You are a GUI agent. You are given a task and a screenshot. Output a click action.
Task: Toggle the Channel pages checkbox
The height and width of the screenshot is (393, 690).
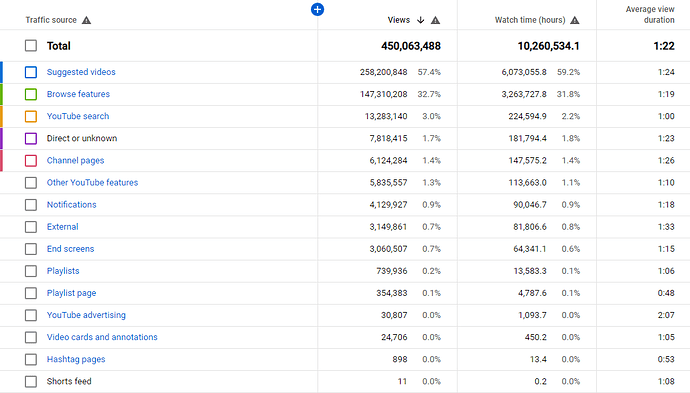tap(31, 161)
